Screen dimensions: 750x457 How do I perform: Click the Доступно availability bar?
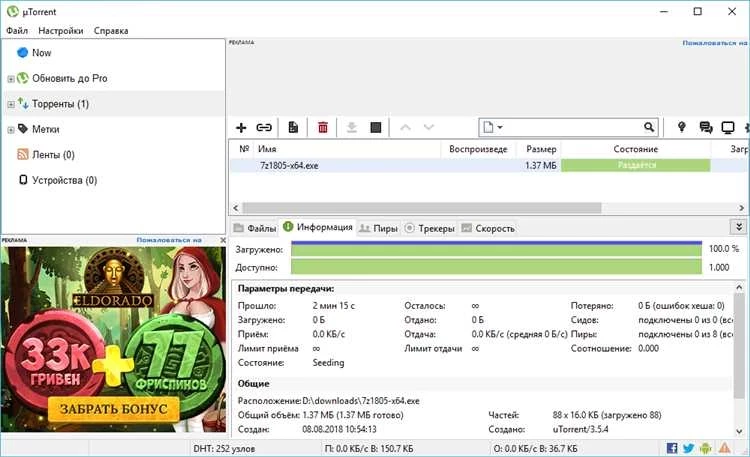496,267
